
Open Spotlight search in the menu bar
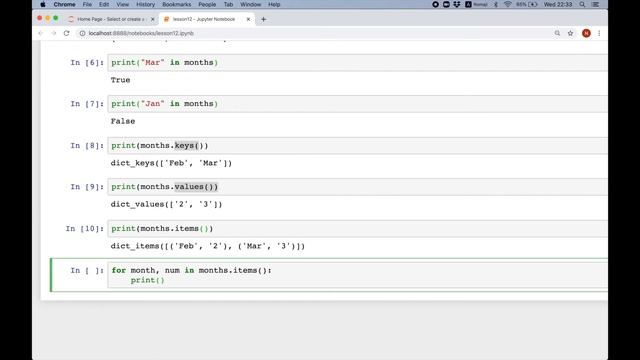point(582,4)
